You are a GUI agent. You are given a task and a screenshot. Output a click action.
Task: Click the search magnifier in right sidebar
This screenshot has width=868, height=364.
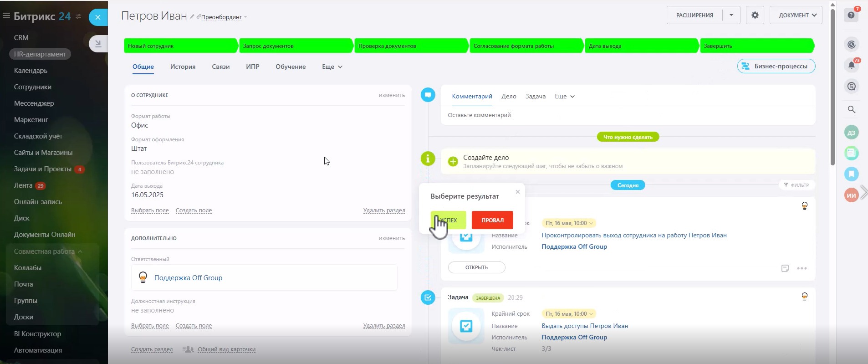(851, 109)
